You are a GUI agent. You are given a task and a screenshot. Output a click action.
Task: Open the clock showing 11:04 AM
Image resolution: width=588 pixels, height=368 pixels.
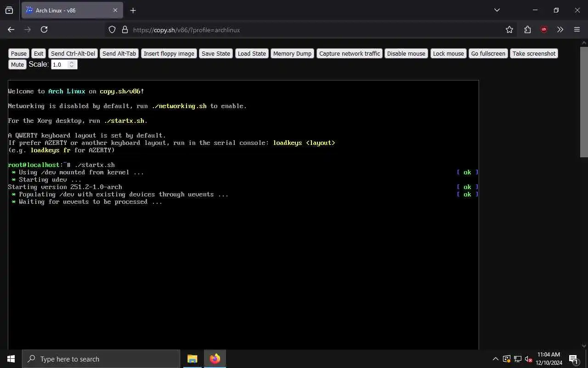tap(549, 359)
